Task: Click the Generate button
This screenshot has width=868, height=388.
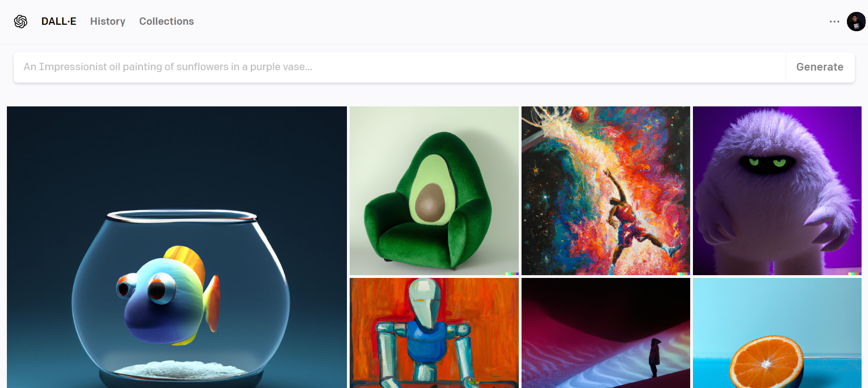Action: (820, 67)
